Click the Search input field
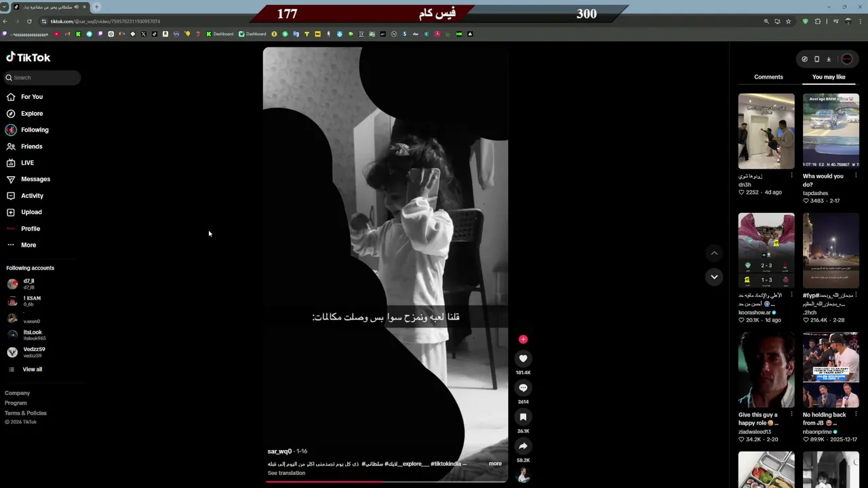 click(42, 77)
